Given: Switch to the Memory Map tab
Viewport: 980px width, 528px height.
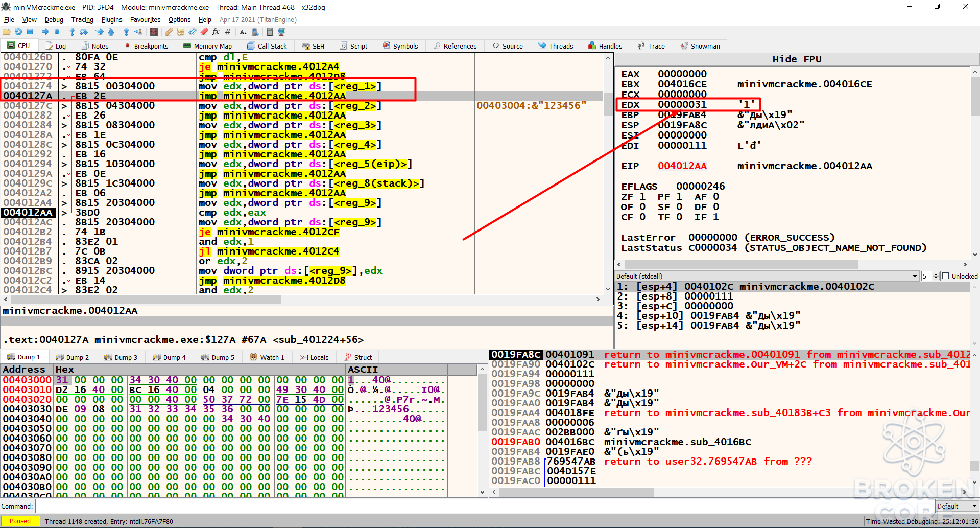Looking at the screenshot, I should tap(207, 46).
